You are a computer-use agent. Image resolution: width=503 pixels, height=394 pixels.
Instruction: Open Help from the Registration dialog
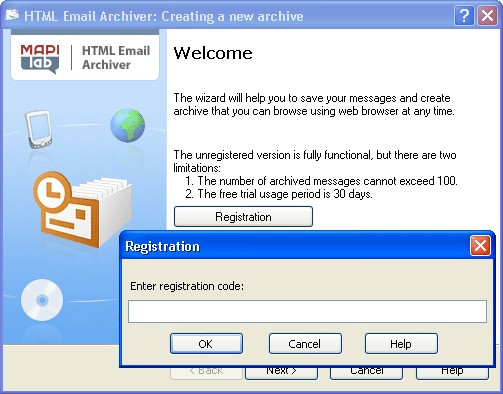(x=401, y=344)
